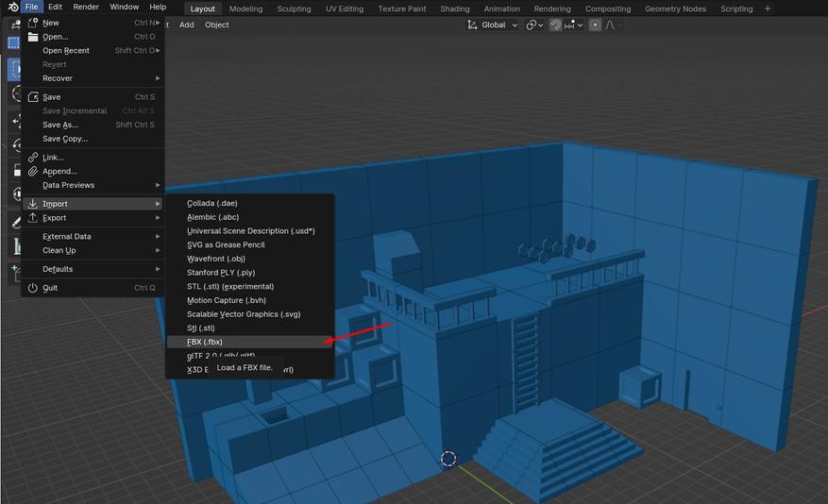Click the Open folder icon
This screenshot has height=504, width=828.
click(x=33, y=37)
